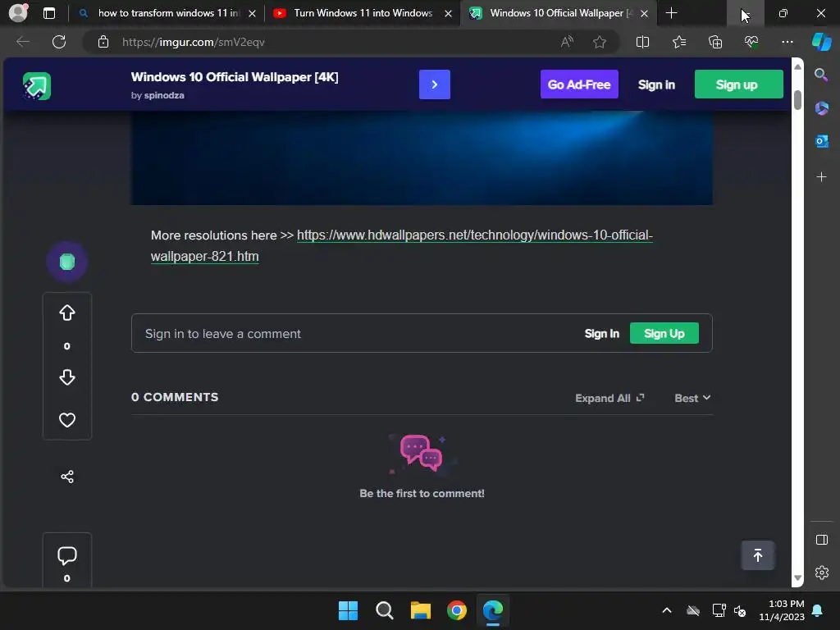Open Browser essentials heart icon
This screenshot has height=630, width=840.
click(x=751, y=42)
